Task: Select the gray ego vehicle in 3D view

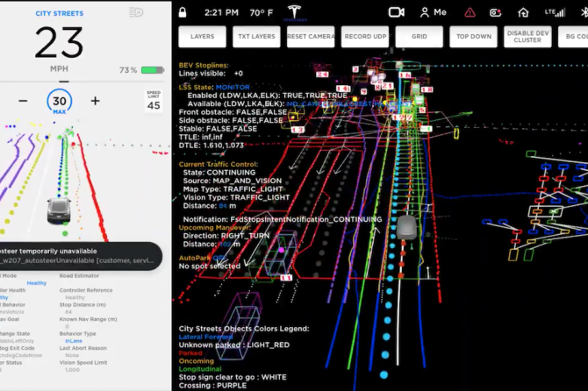Action: [406, 226]
